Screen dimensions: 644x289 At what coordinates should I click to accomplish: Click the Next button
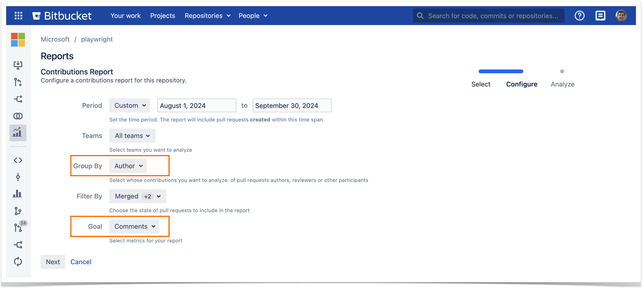coord(52,262)
